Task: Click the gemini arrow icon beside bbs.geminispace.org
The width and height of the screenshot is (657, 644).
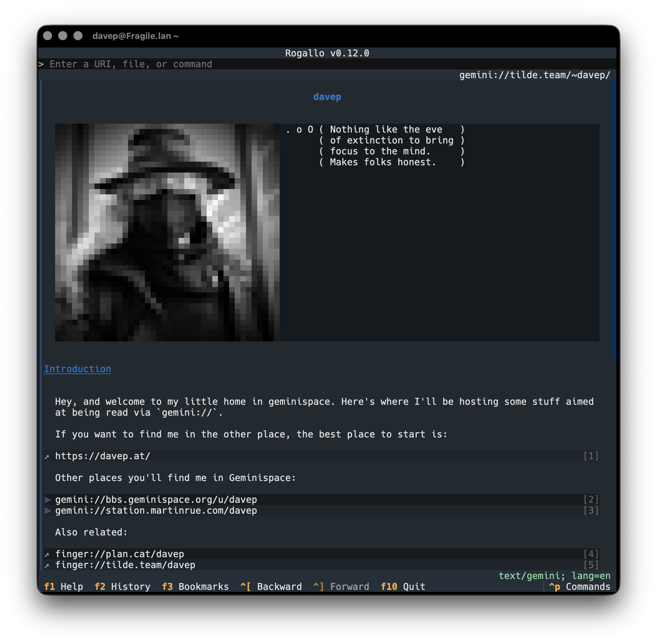Action: click(48, 499)
